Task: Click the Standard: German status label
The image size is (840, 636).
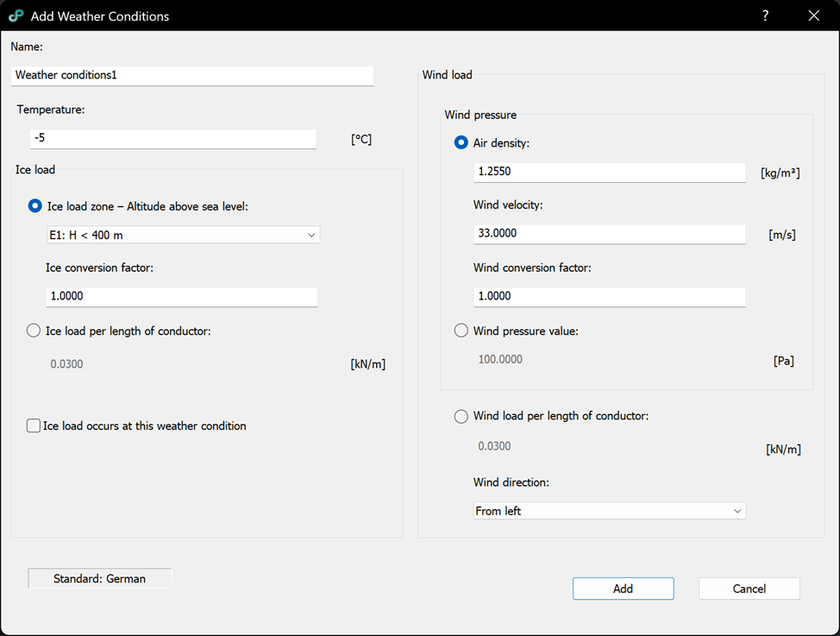Action: click(x=99, y=579)
